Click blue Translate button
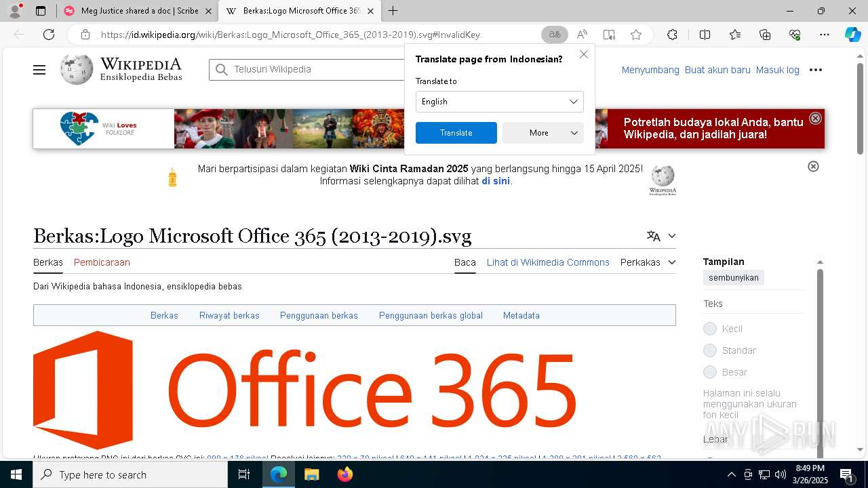Viewport: 868px width, 488px height. (x=456, y=133)
